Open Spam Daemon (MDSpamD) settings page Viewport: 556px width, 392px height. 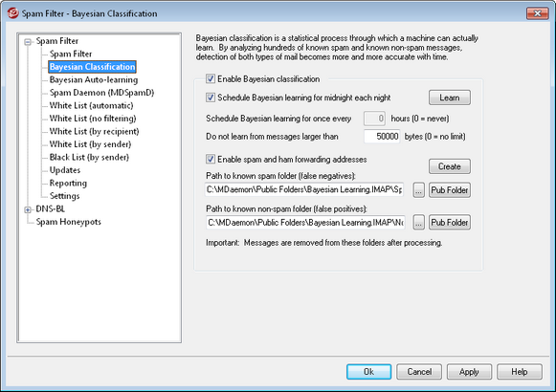101,93
